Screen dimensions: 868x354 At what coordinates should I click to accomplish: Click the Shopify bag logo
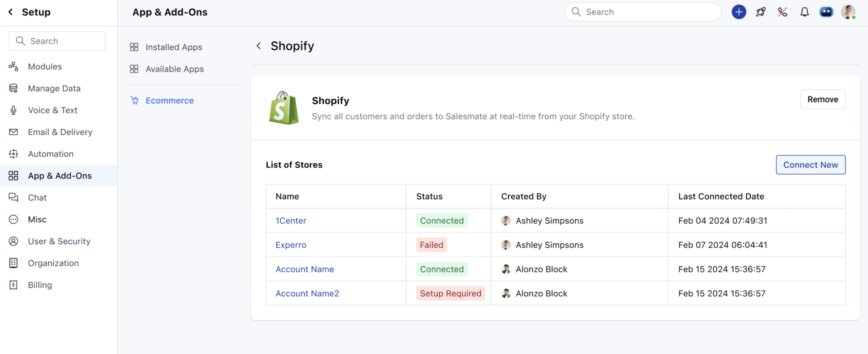click(x=284, y=107)
